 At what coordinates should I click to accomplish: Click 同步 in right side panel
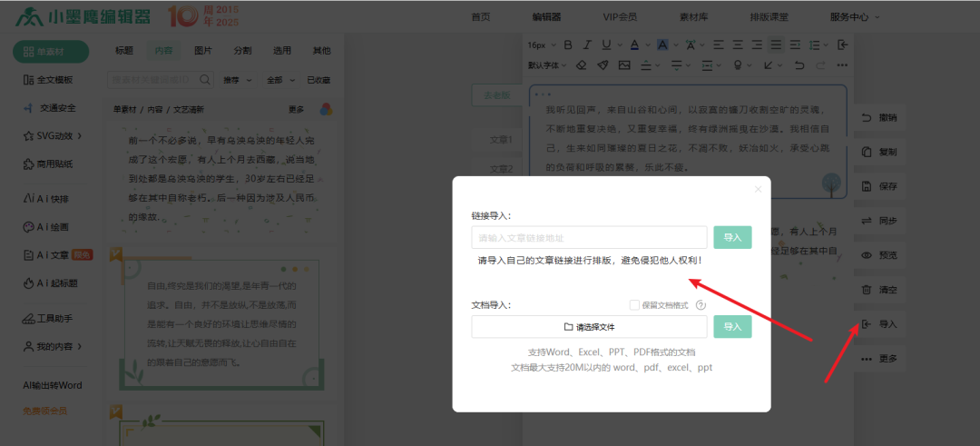(879, 221)
